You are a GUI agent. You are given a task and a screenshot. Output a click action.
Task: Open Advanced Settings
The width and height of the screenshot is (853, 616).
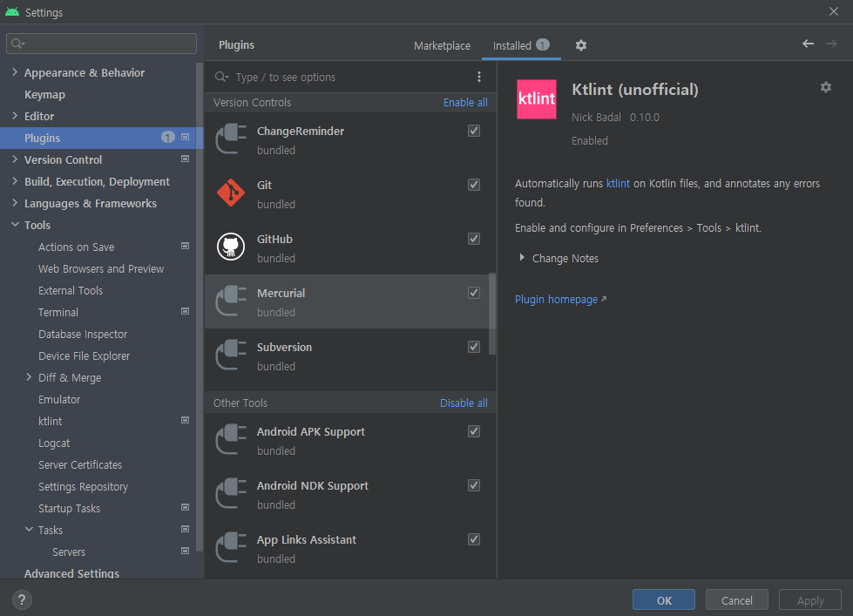[71, 573]
